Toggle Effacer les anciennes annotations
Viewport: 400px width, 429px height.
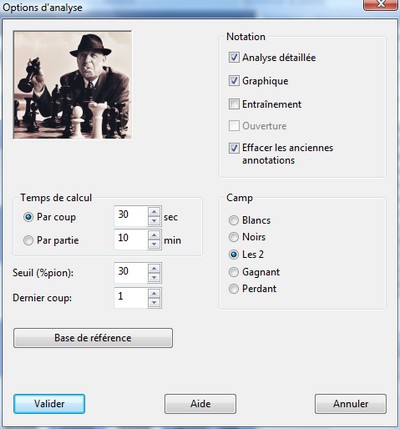tap(234, 148)
